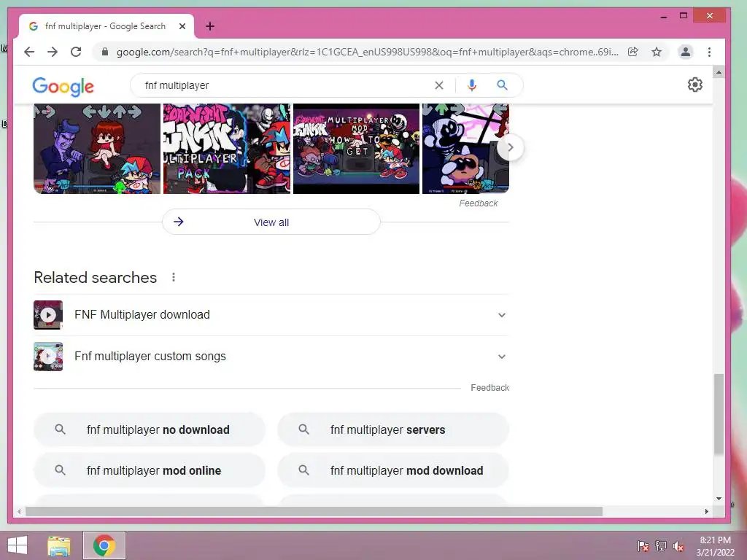Click horizontal scrollbar right arrow
747x560 pixels.
(x=706, y=511)
